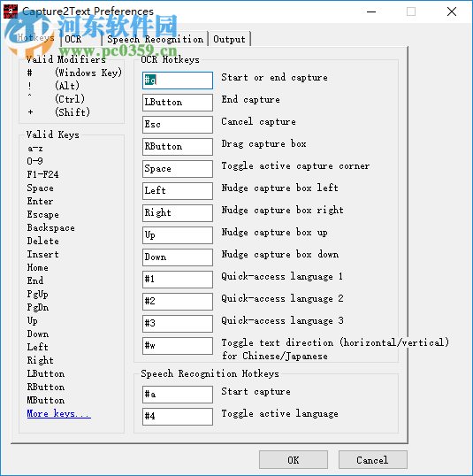Image resolution: width=473 pixels, height=476 pixels.
Task: Click the Toggle text direction hotkey field
Action: point(178,346)
